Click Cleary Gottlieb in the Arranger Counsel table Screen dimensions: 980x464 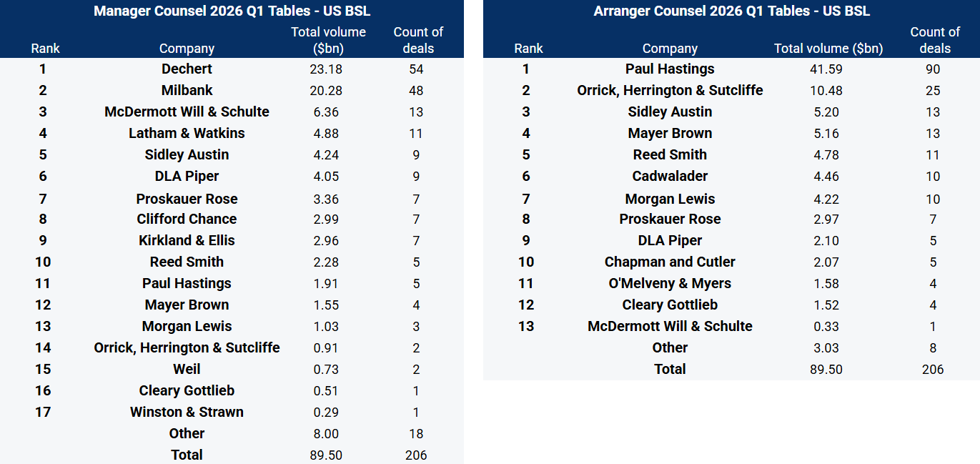point(670,305)
